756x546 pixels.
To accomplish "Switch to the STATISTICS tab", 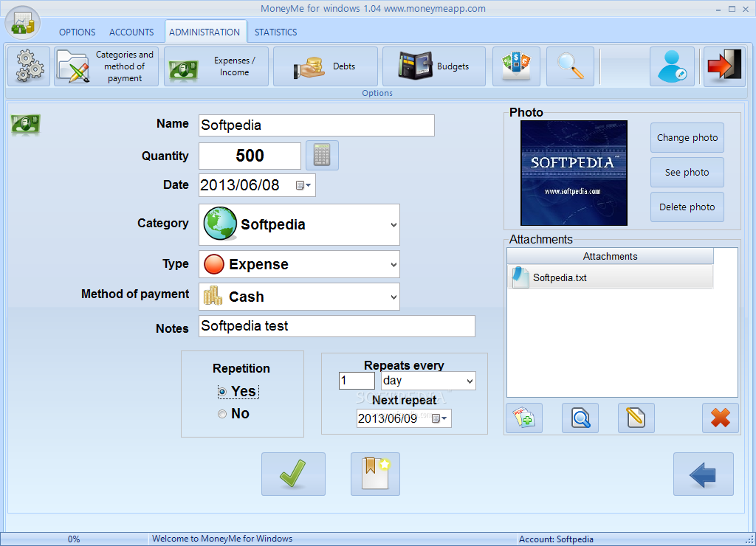I will click(x=276, y=32).
